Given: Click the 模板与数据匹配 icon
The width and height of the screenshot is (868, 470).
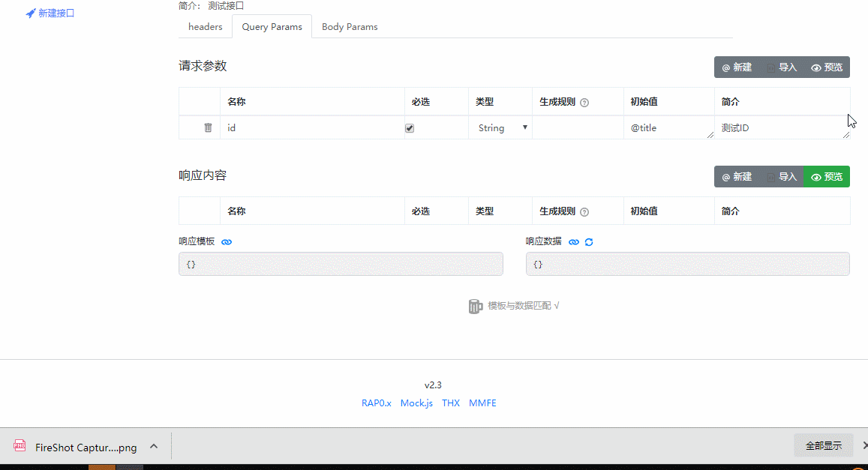Looking at the screenshot, I should click(x=476, y=306).
